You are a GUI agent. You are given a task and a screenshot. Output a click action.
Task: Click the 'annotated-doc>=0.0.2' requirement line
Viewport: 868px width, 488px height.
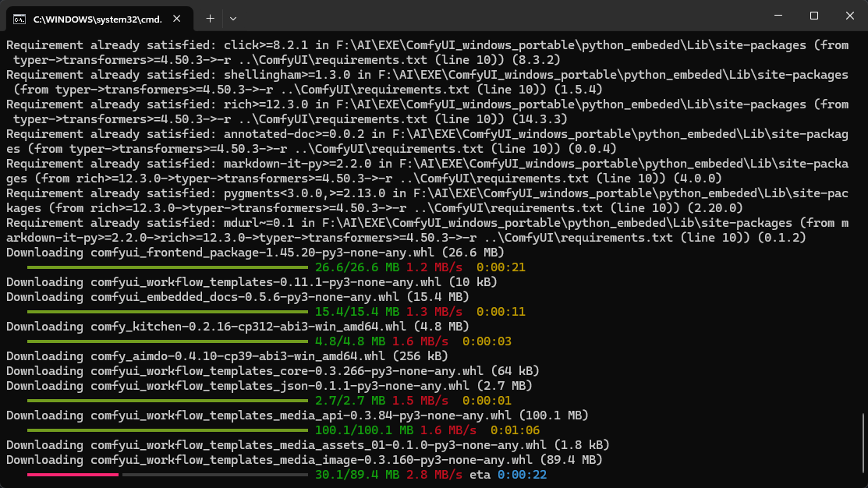coord(427,141)
